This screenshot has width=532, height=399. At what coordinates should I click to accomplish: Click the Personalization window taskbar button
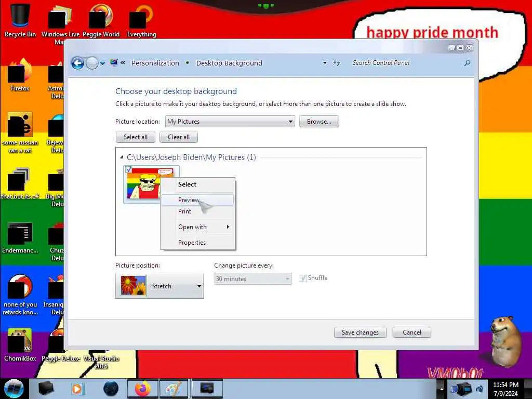click(207, 389)
